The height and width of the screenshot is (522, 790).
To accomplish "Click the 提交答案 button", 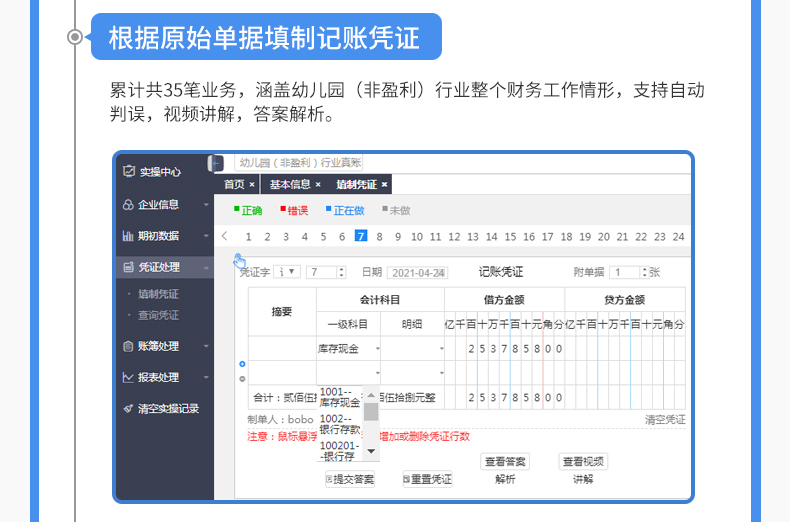I will pos(349,480).
